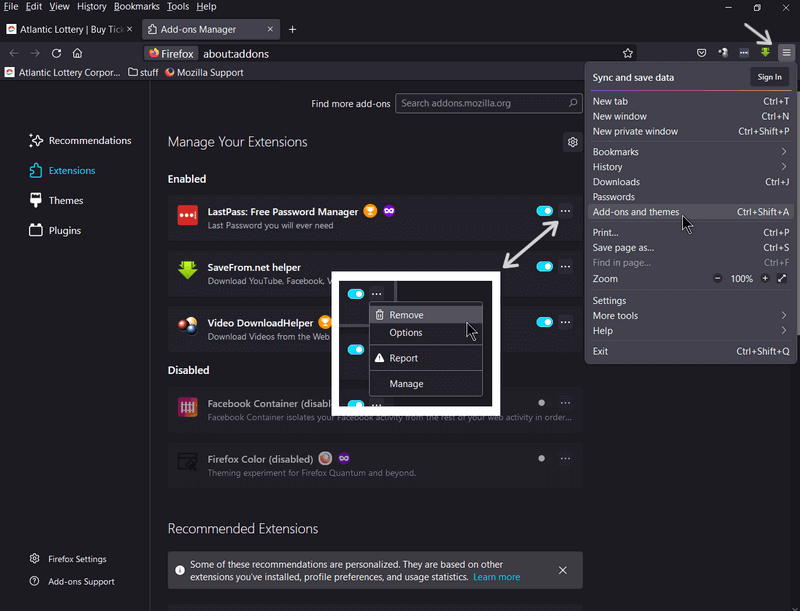Expand Help submenu in the application menu panel
Viewport: 800px width, 611px height.
tap(690, 330)
